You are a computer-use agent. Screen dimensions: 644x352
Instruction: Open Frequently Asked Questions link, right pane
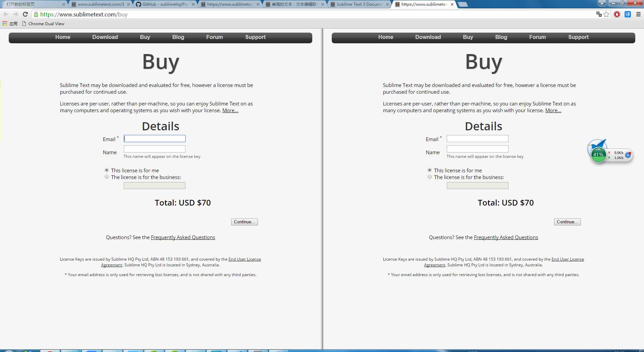point(506,237)
